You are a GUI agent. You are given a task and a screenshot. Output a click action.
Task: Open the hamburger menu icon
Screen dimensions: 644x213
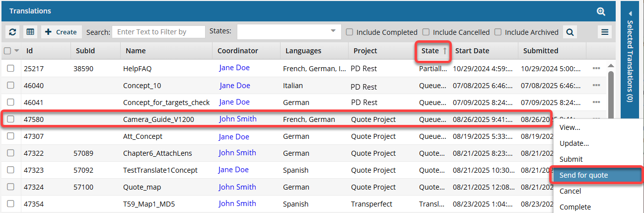pos(605,32)
